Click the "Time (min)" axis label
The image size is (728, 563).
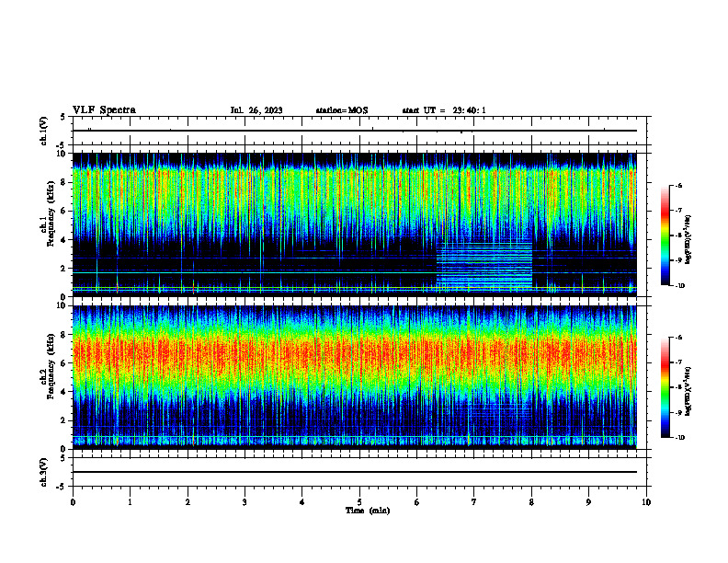pyautogui.click(x=368, y=511)
